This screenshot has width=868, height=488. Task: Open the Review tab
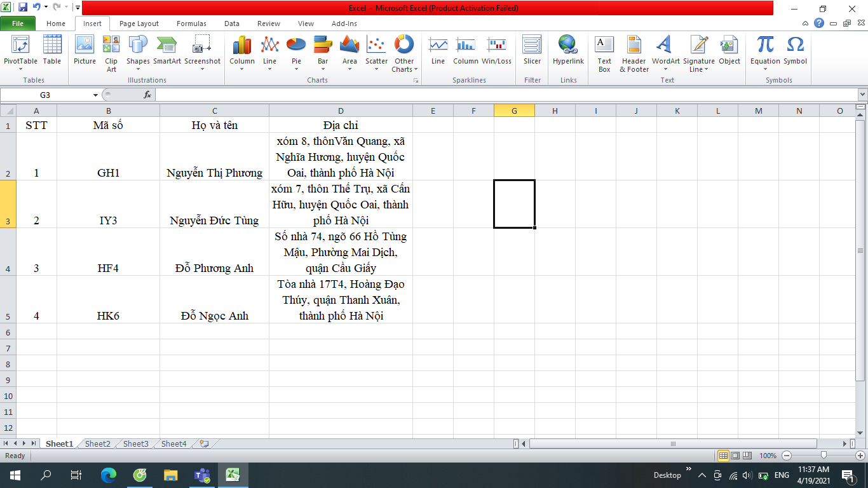tap(269, 24)
